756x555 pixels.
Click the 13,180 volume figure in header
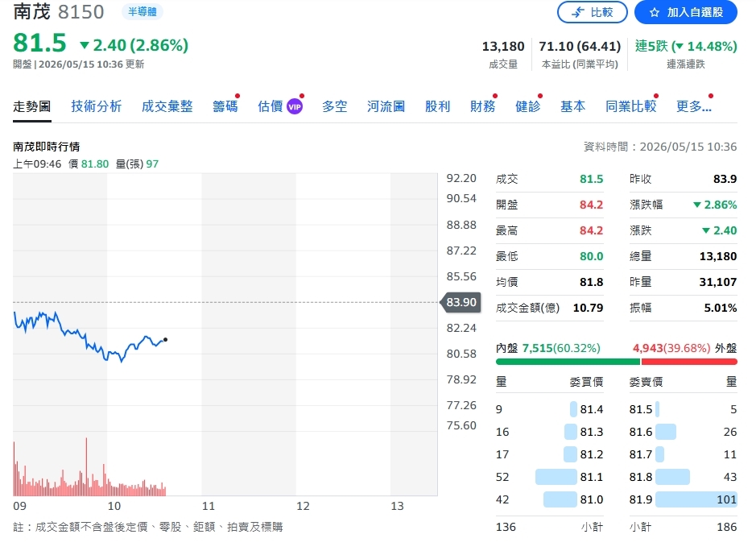tap(503, 46)
